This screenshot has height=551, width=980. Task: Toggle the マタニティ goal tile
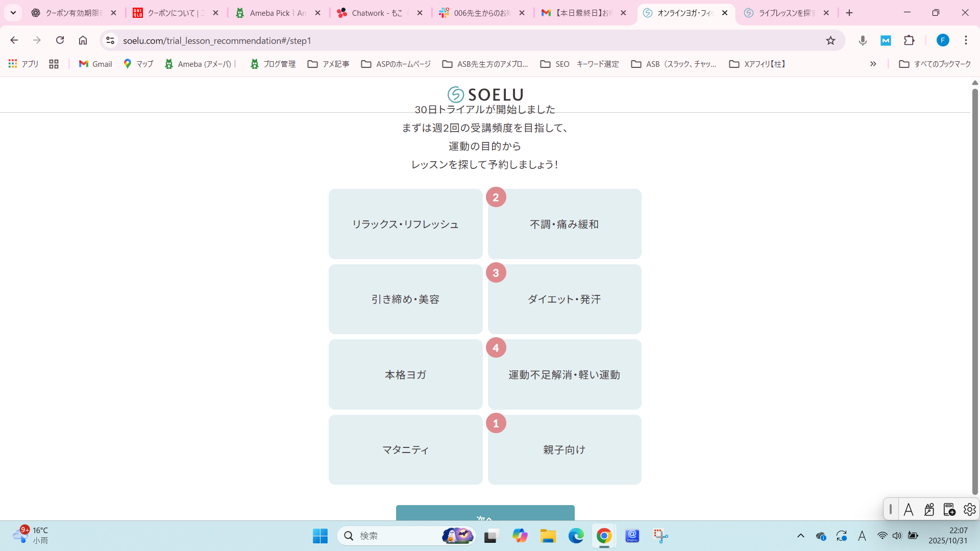coord(405,449)
